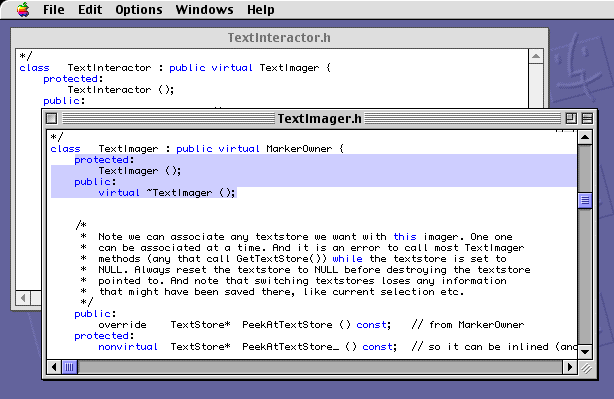Click the blue 'this' word in comment

click(x=405, y=237)
